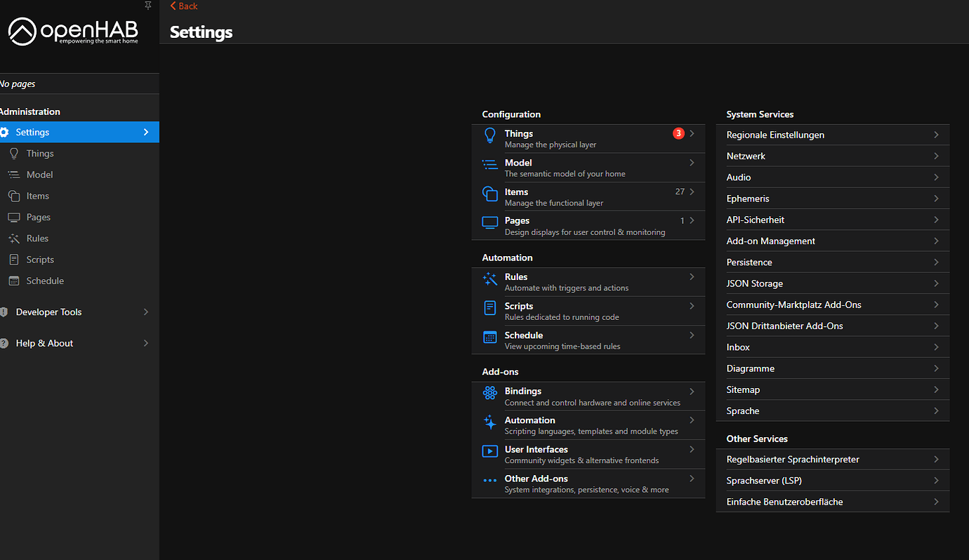Click the Model list icon in Configuration
This screenshot has width=969, height=560.
click(x=489, y=165)
